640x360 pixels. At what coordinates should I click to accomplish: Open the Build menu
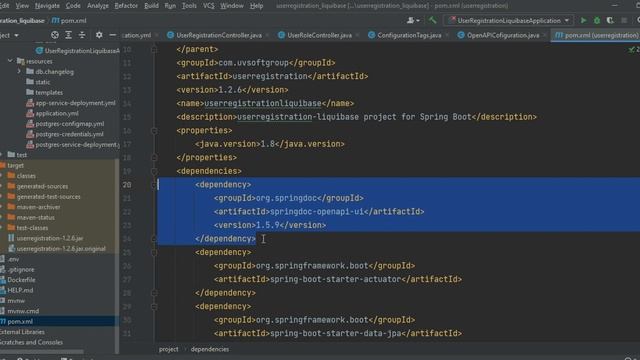pyautogui.click(x=151, y=6)
